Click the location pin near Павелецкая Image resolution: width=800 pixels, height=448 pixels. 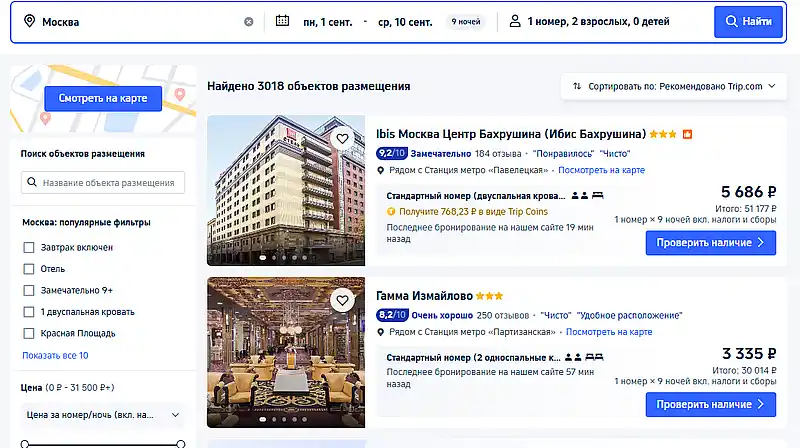[x=380, y=170]
